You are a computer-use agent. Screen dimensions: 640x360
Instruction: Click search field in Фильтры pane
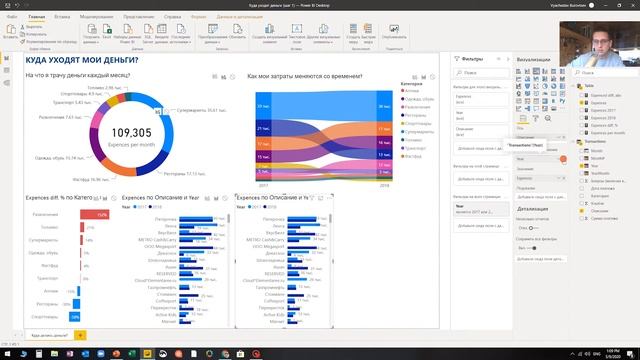pyautogui.click(x=481, y=73)
